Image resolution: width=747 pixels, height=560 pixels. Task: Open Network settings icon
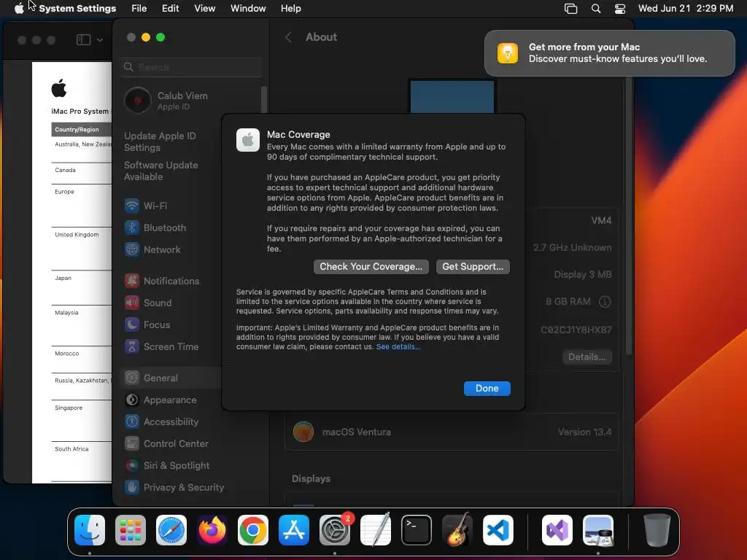coord(132,249)
